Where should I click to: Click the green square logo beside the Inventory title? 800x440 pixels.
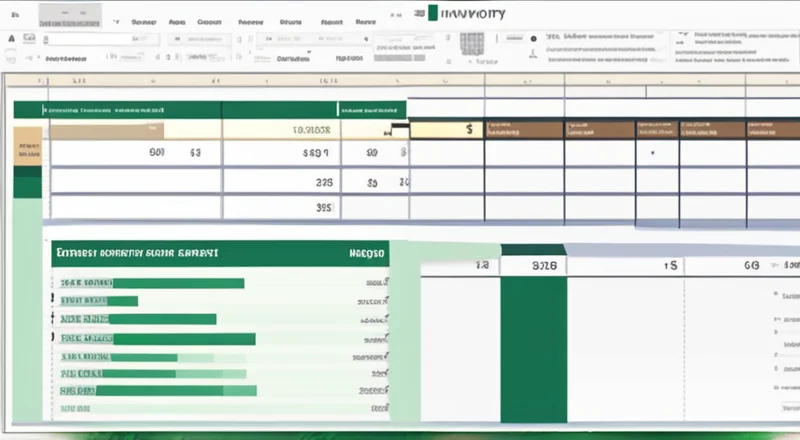(x=431, y=14)
